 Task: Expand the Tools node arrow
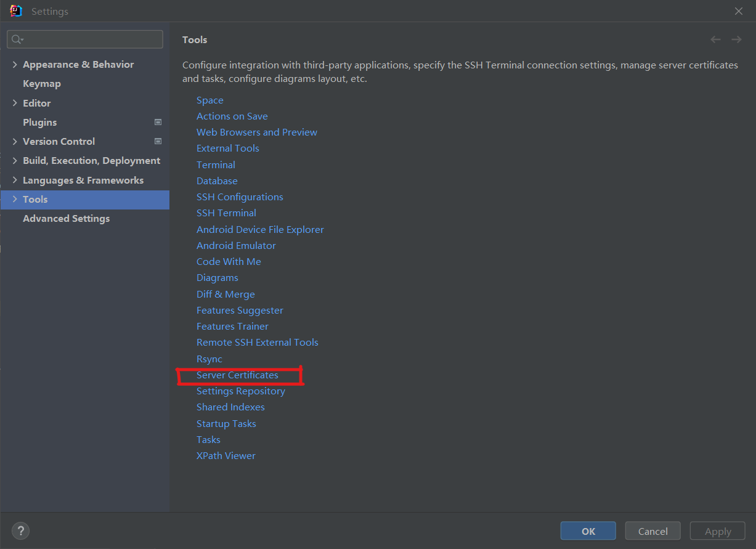(x=15, y=199)
